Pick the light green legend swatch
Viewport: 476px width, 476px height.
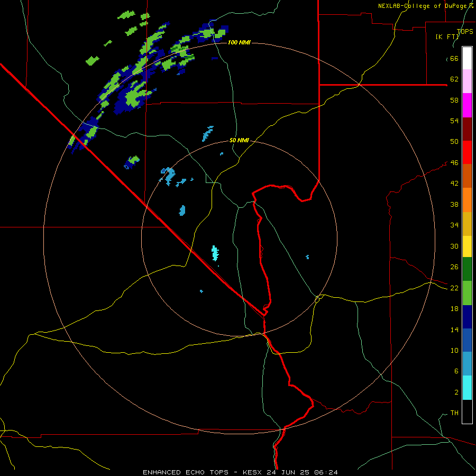[467, 293]
